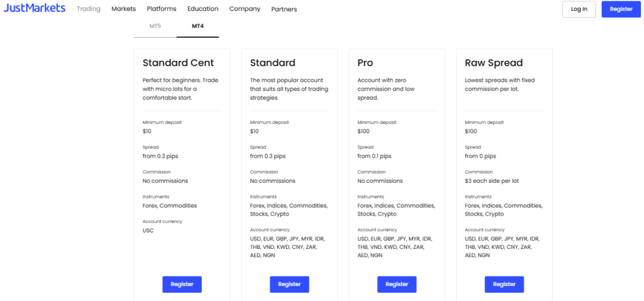Click 'from 0 pips' in Raw Spread

coord(480,156)
